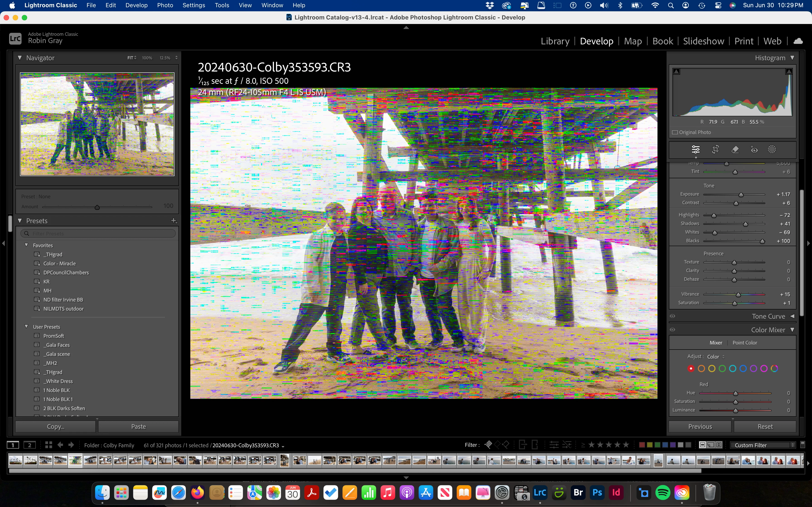Select the orange color swatch in Mixer
The width and height of the screenshot is (812, 507).
pos(701,368)
